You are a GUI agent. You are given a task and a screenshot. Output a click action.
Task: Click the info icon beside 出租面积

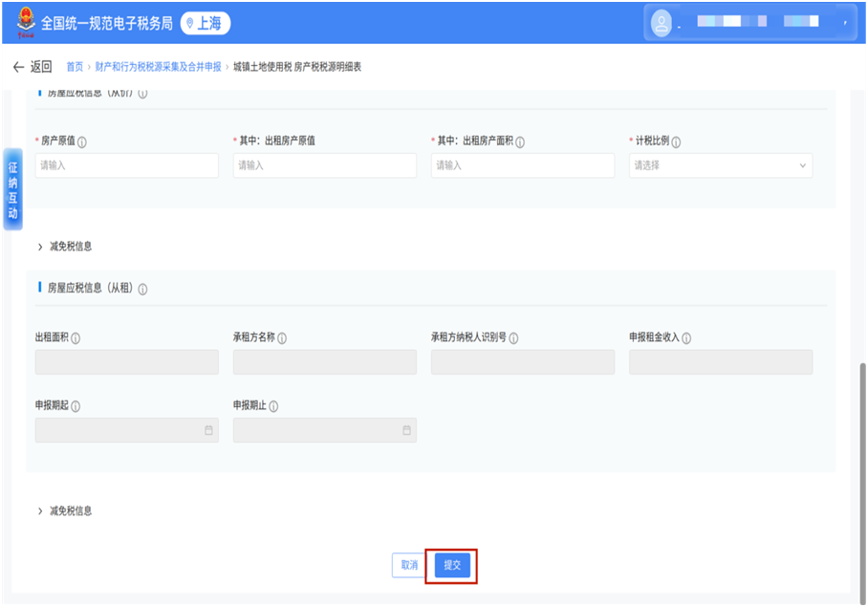pyautogui.click(x=76, y=338)
